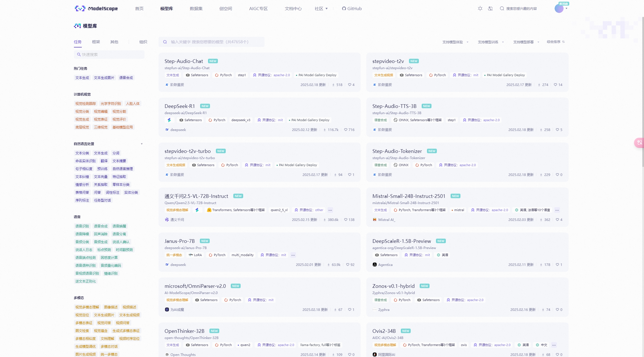The image size is (644, 357).
Task: Click the lightning icon tag on DeepSeek-R1 card
Action: (169, 120)
